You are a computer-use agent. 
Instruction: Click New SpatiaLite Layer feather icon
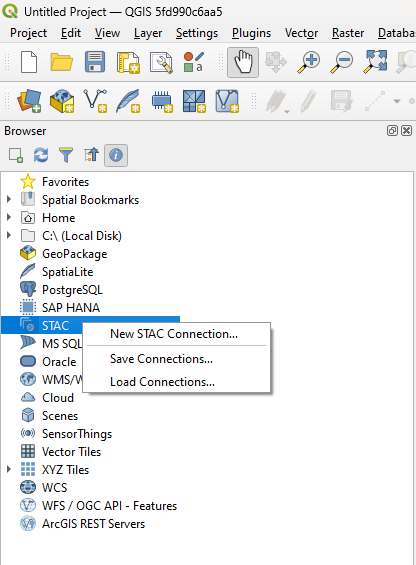(x=128, y=101)
